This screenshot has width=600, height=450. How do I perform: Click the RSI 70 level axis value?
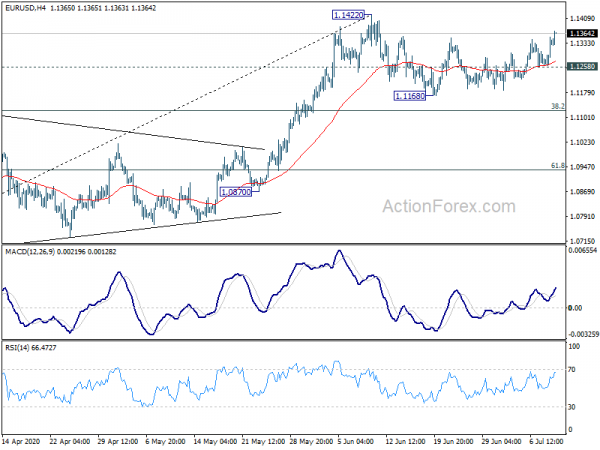point(573,371)
